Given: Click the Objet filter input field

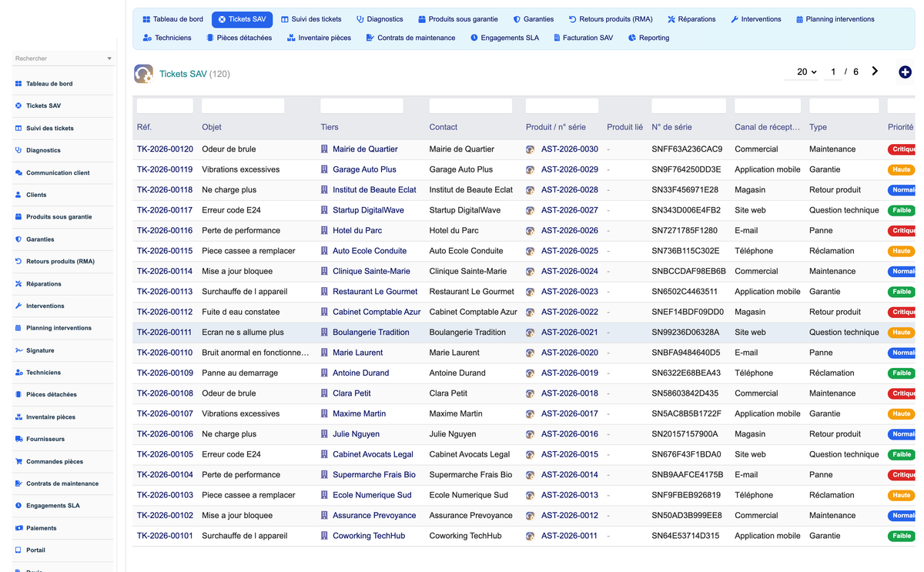Looking at the screenshot, I should point(243,105).
